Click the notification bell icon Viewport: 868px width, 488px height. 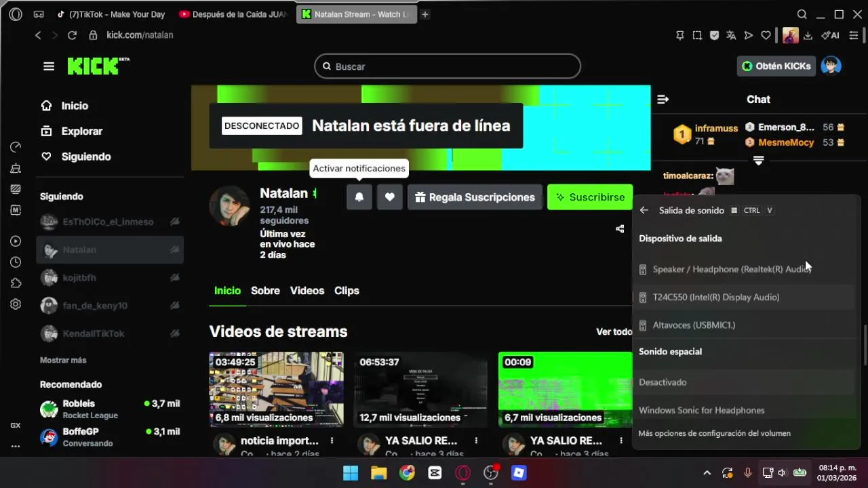pyautogui.click(x=359, y=197)
